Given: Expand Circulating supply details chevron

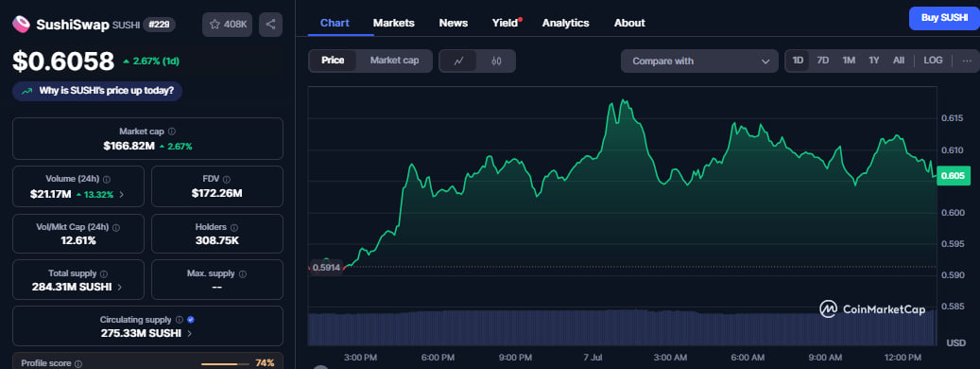Looking at the screenshot, I should (x=189, y=333).
